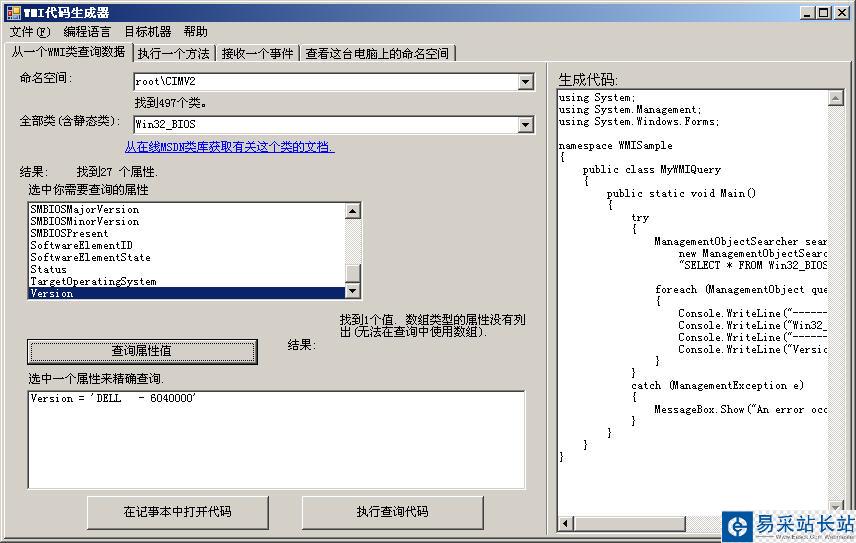
Task: Open the 目标机器 menu
Action: pyautogui.click(x=147, y=32)
